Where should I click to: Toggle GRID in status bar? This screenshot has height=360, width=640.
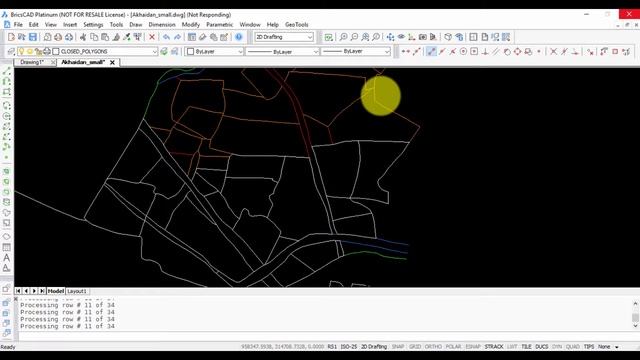coord(415,347)
